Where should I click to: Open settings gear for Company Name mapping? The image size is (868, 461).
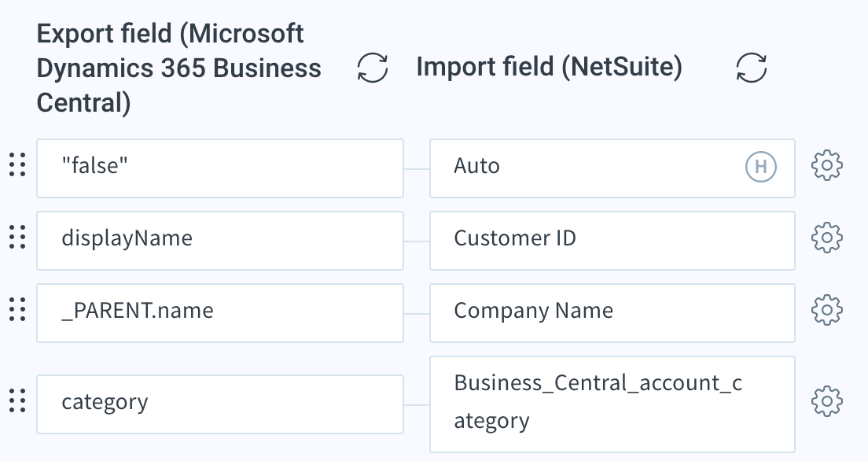point(827,310)
